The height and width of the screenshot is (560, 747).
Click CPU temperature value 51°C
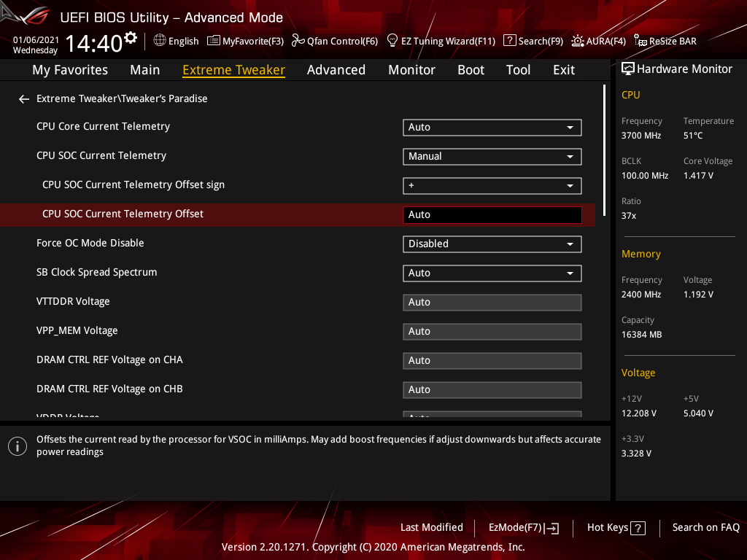click(693, 136)
